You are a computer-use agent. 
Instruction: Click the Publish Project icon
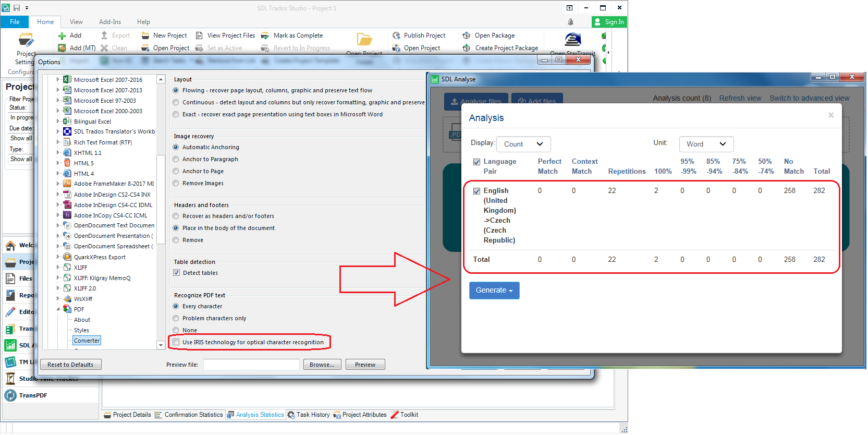tap(396, 35)
